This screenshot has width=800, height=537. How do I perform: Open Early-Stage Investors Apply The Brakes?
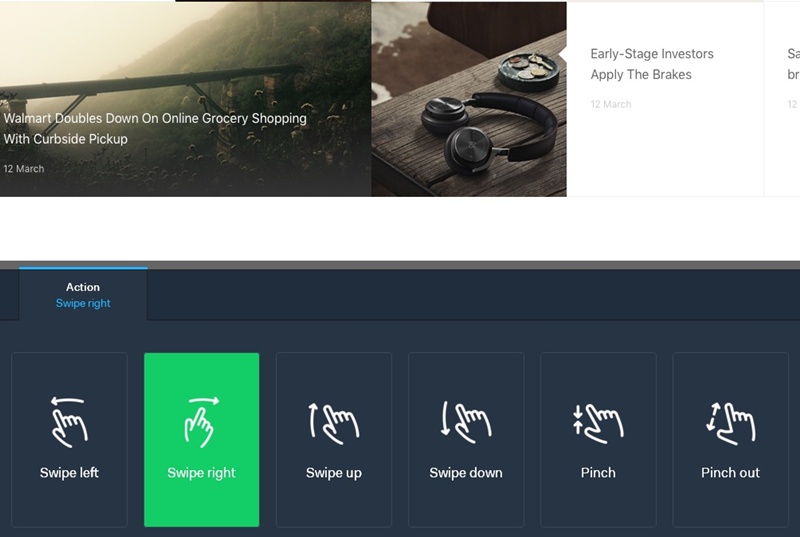pos(652,64)
